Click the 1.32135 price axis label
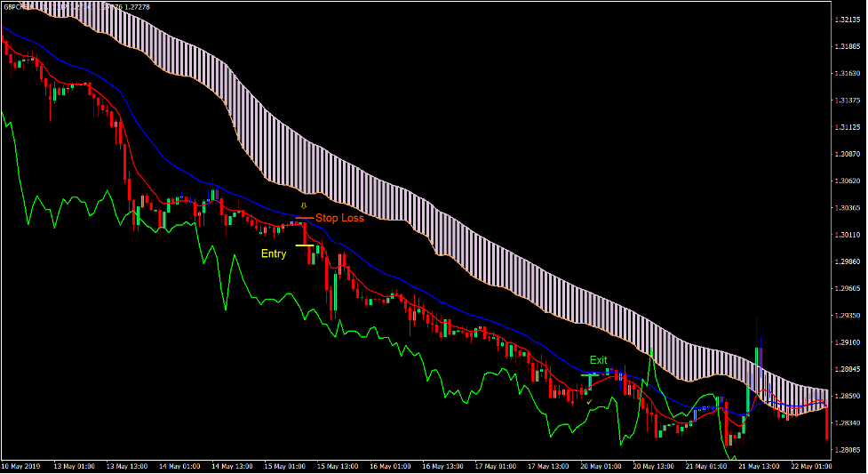 848,20
